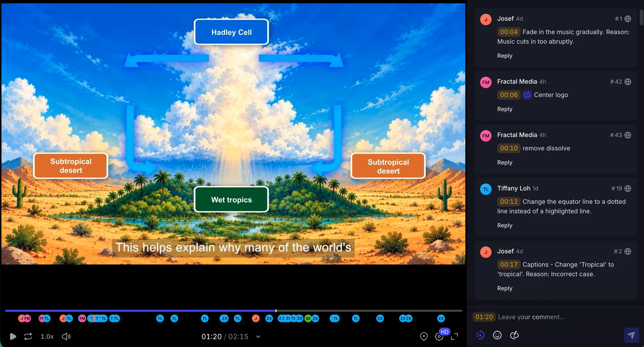Viewport: 644px width, 347px height.
Task: Jump to timestamp 00:04
Action: 509,32
